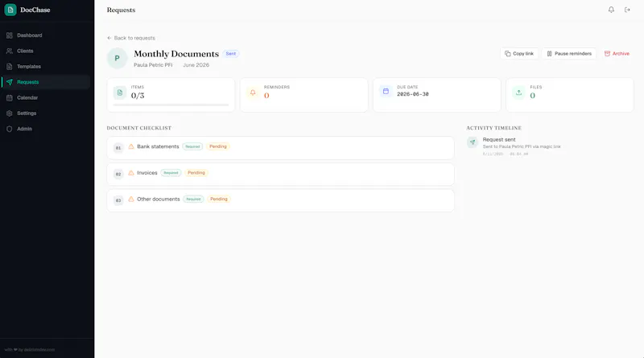Click the Pending badge on Invoices
The width and height of the screenshot is (644, 358).
196,173
